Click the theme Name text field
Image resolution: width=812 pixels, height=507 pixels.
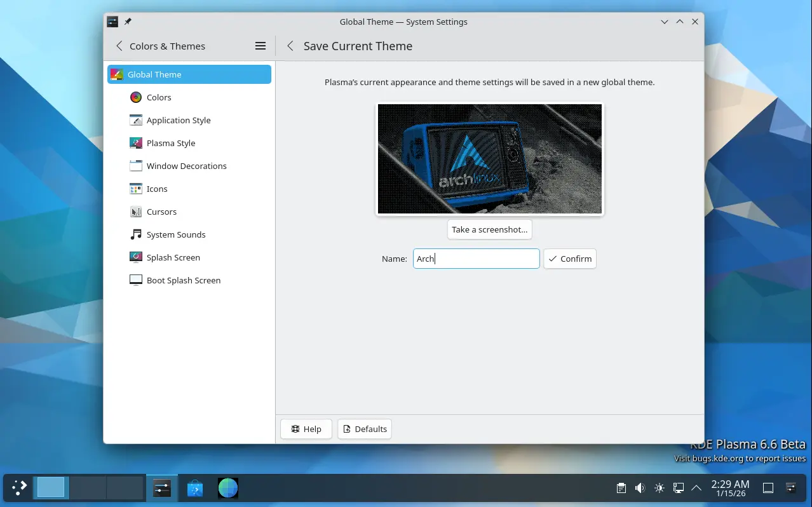point(476,259)
